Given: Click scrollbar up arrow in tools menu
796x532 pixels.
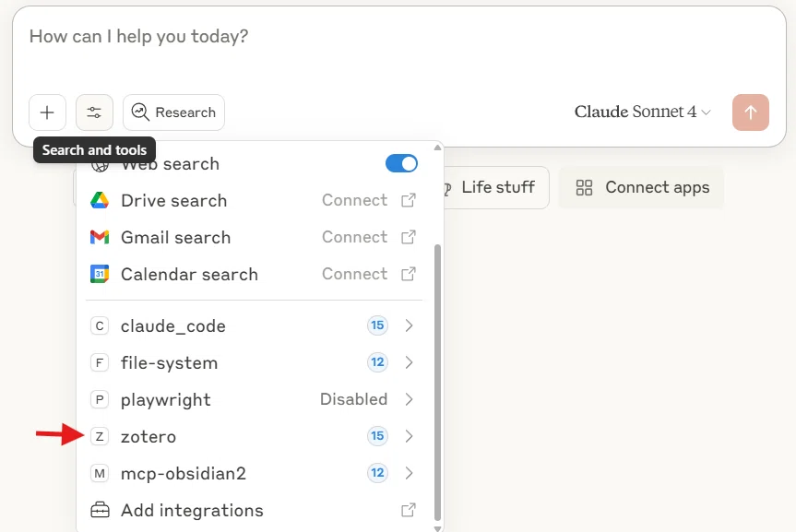Looking at the screenshot, I should [437, 148].
